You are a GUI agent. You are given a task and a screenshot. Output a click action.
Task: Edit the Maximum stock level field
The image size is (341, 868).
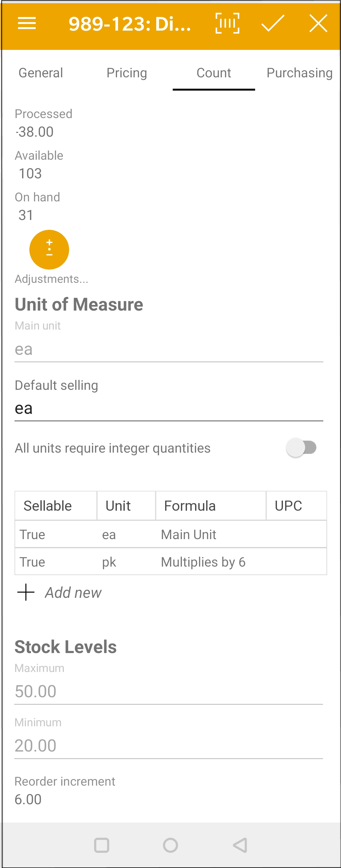click(x=169, y=692)
